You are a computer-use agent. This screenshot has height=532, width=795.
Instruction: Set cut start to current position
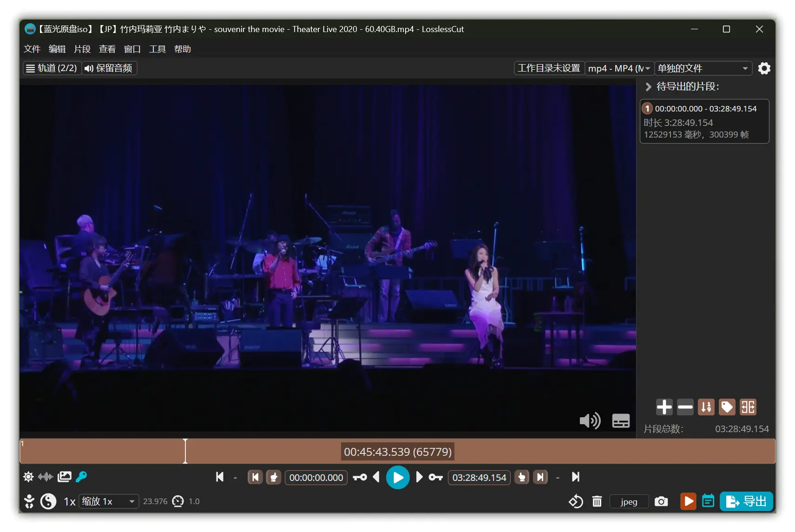point(274,477)
